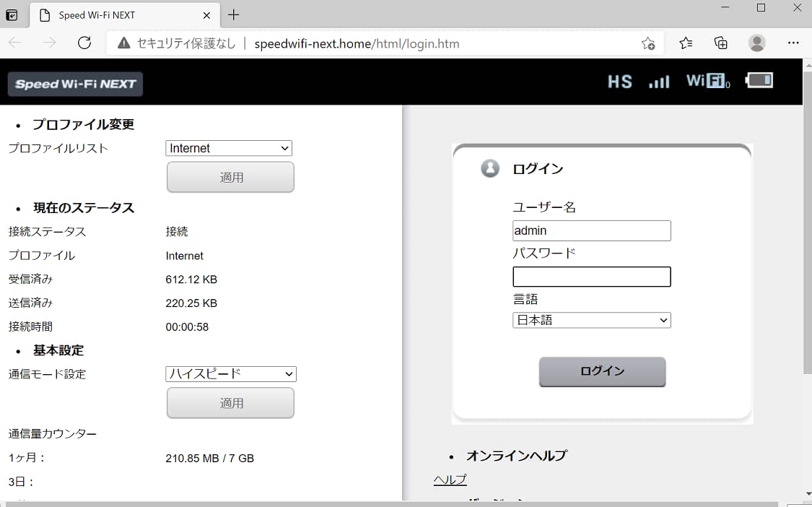The image size is (812, 507).
Task: Click the not-secure warning triangle icon
Action: 123,43
